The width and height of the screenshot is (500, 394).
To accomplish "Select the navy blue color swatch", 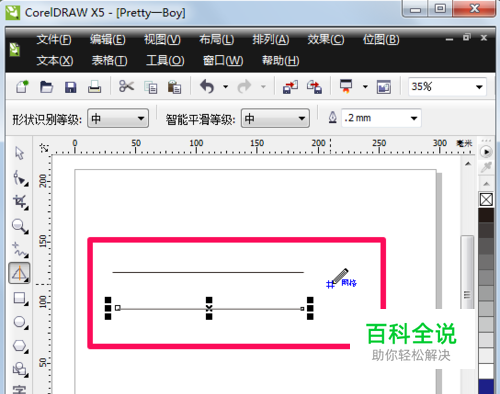I will click(x=486, y=387).
